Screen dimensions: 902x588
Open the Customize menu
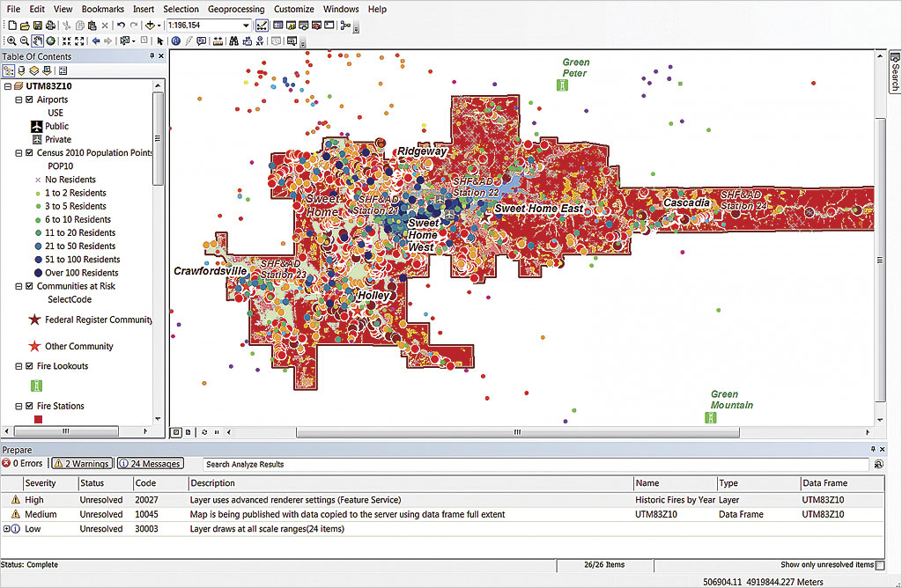coord(293,9)
